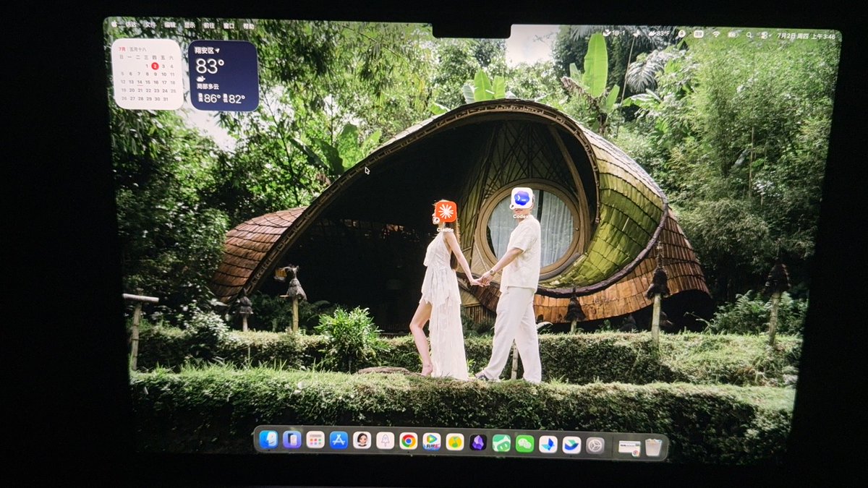Launch the App Store from the Dock
This screenshot has width=868, height=488.
tap(339, 440)
